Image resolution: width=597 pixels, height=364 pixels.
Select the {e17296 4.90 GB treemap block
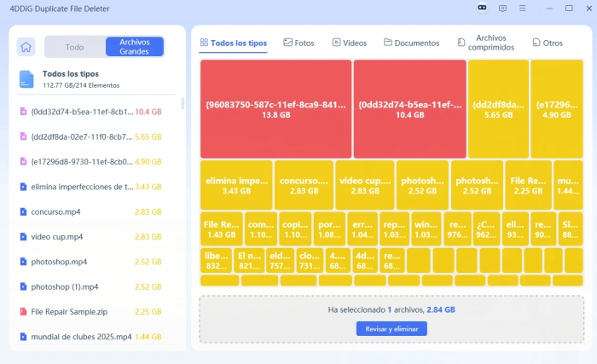[x=557, y=109]
